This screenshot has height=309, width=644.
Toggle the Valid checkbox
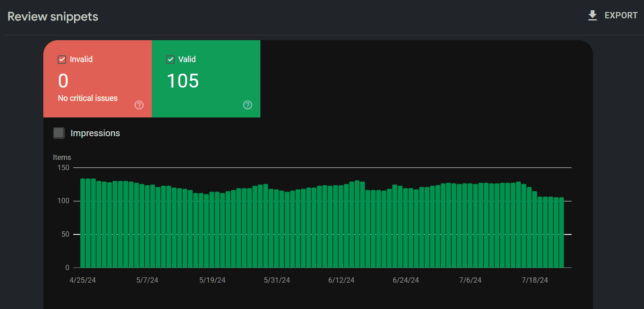(170, 59)
